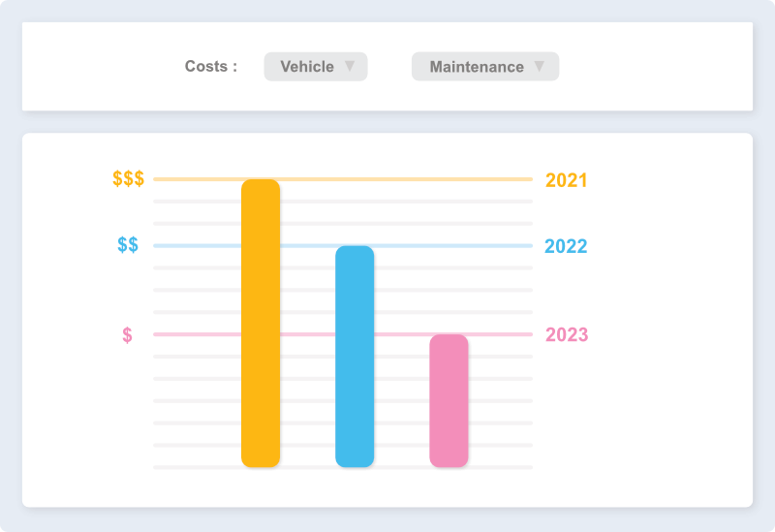Click the arrow icon beside Vehicle
The width and height of the screenshot is (775, 532).
[x=350, y=67]
